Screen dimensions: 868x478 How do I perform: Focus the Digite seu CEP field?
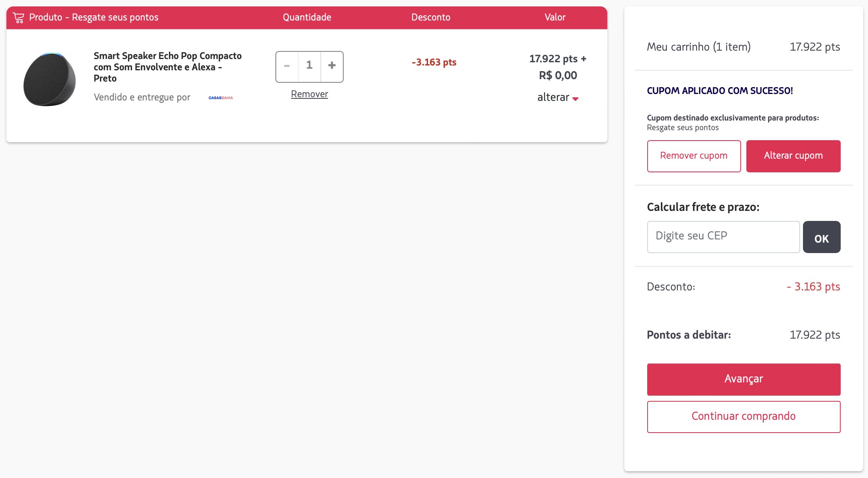(x=723, y=237)
